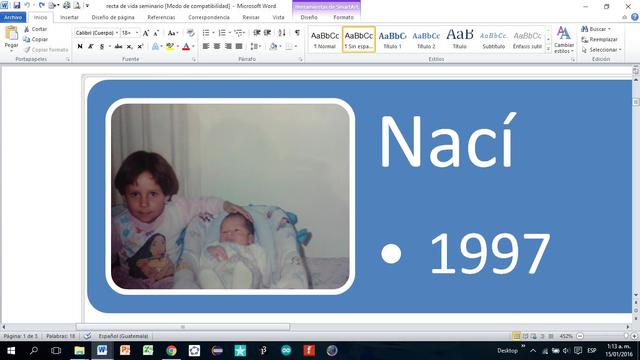Switch to Diseño de página tab
The width and height of the screenshot is (640, 360).
pyautogui.click(x=113, y=17)
